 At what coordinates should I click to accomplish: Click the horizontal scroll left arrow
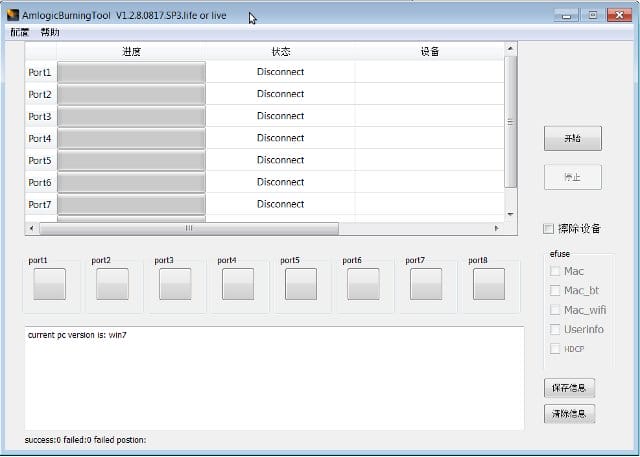[32, 228]
